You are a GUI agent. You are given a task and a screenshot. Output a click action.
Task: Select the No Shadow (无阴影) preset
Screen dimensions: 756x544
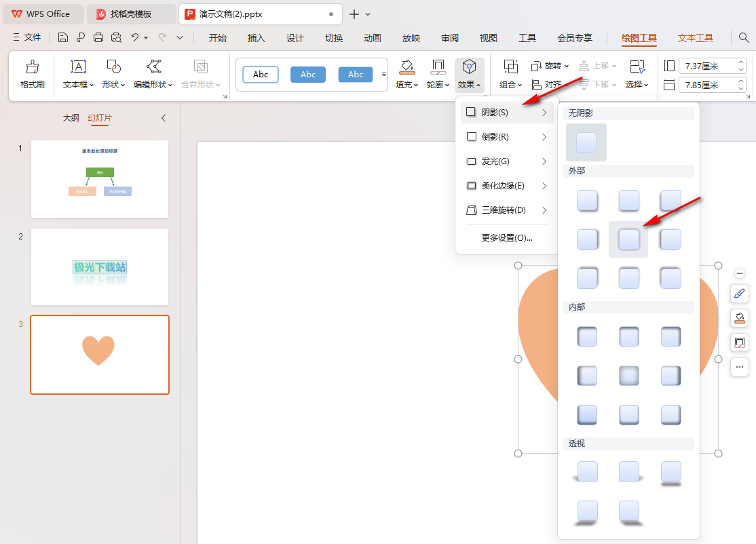586,142
